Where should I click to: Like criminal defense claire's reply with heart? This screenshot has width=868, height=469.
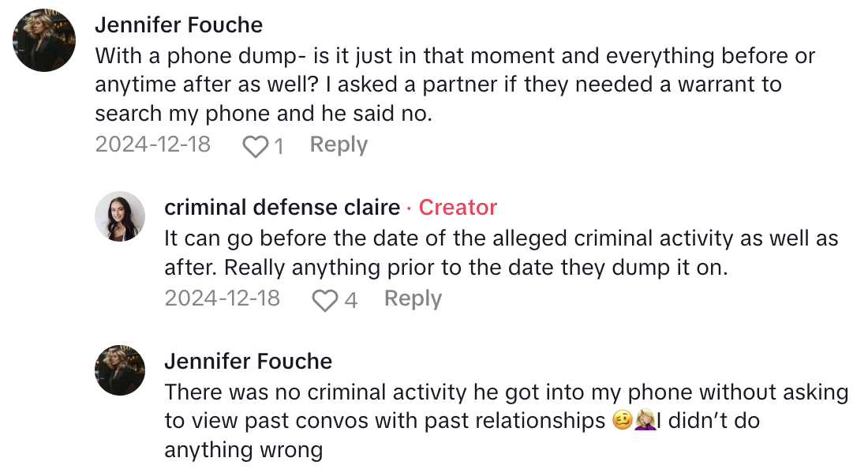(324, 300)
